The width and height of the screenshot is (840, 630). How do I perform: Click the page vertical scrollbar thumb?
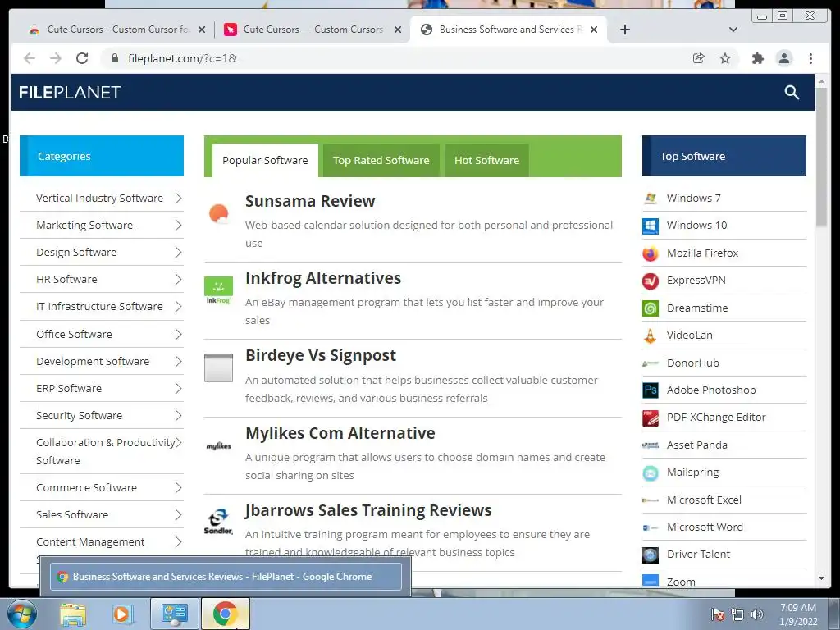tap(821, 157)
